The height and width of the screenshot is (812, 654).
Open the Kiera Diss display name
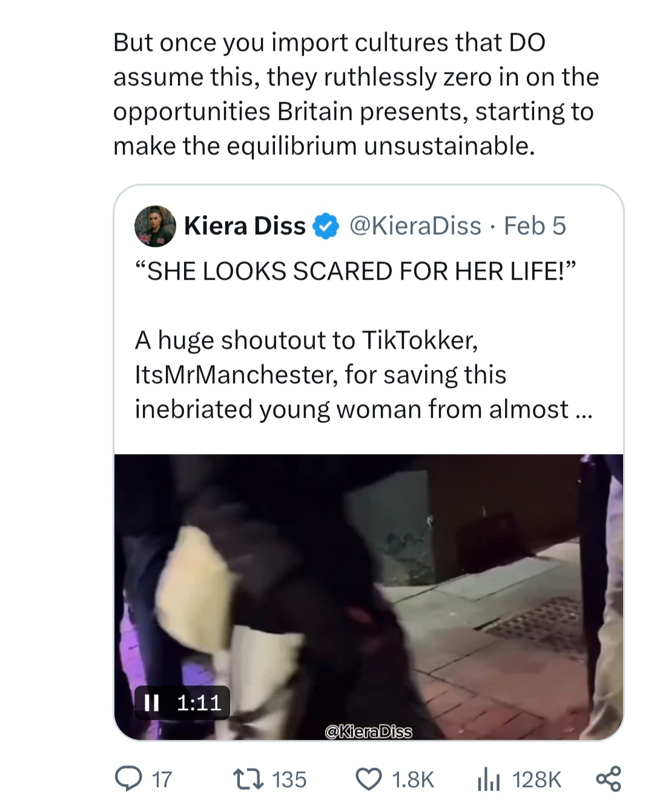245,226
